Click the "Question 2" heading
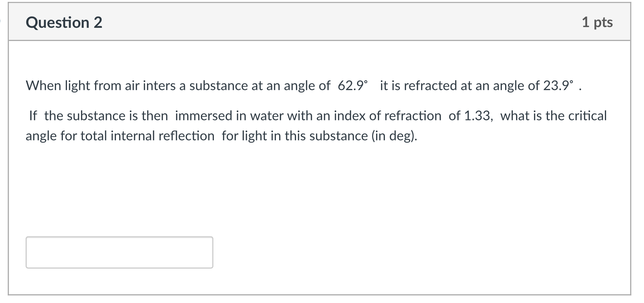 click(x=64, y=23)
